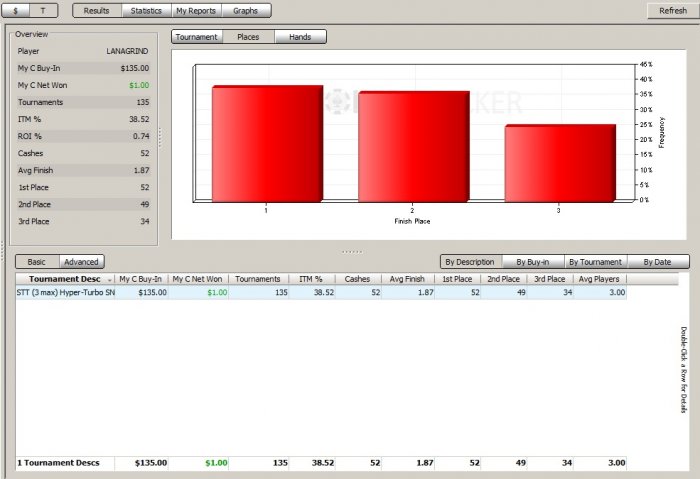Viewport: 700px width, 479px height.
Task: Open the Statistics tab
Action: tap(146, 11)
